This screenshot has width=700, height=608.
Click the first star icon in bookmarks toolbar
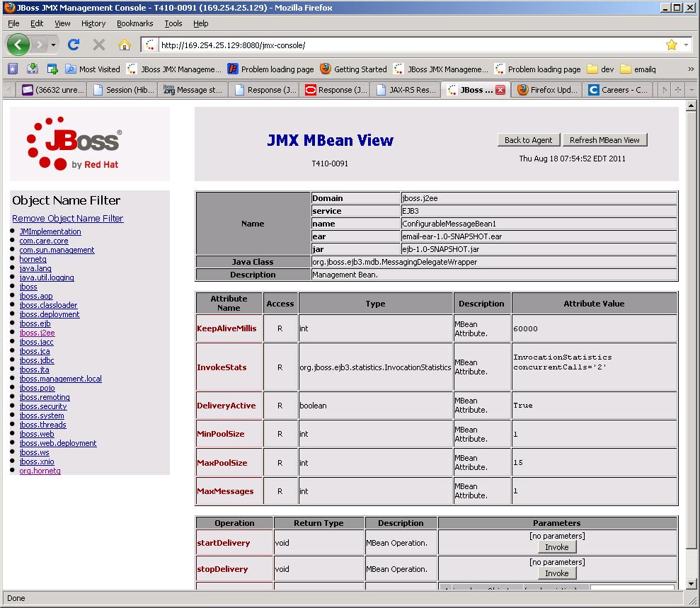point(13,69)
